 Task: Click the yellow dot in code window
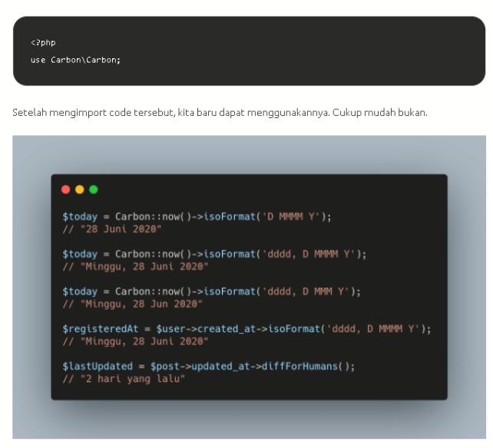pyautogui.click(x=80, y=189)
